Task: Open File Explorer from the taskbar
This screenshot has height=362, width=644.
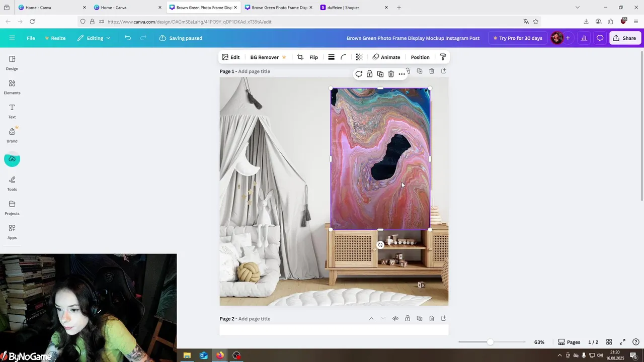Action: [x=187, y=355]
